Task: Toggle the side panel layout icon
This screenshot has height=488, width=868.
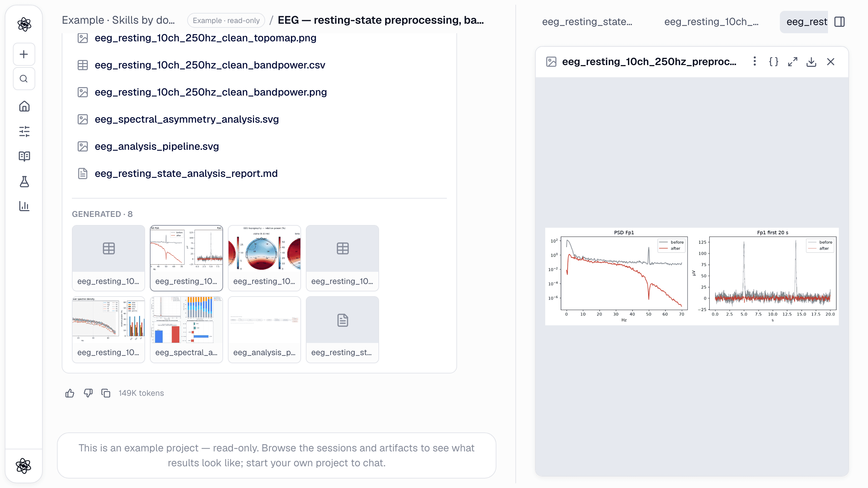Action: pyautogui.click(x=840, y=22)
